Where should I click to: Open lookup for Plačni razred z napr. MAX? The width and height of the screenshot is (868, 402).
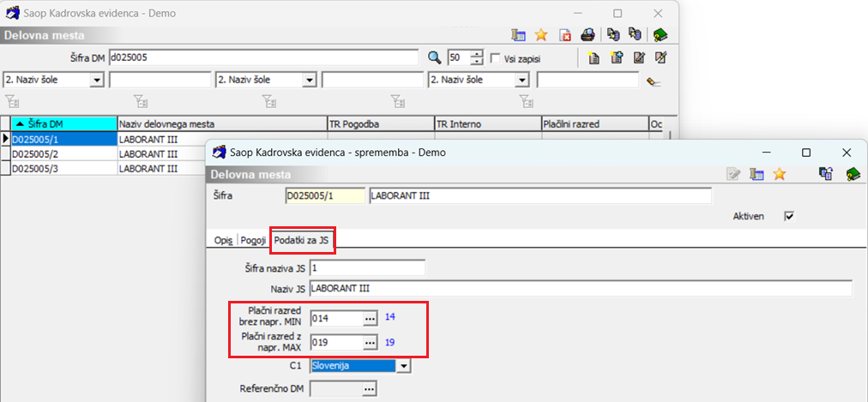370,342
